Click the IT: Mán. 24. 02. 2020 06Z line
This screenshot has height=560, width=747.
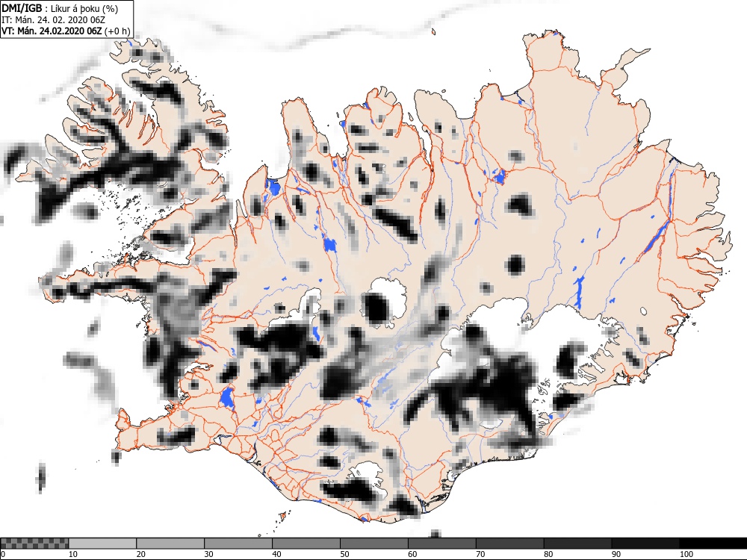click(x=53, y=20)
